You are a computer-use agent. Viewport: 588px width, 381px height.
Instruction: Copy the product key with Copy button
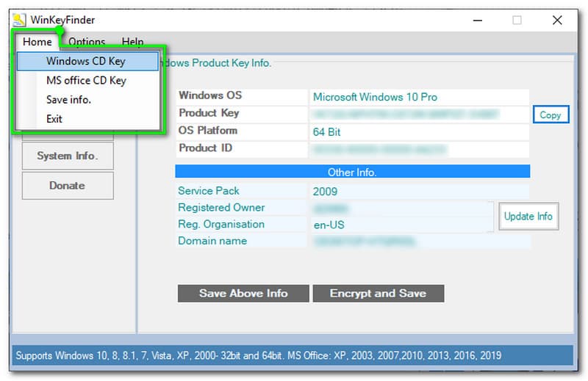pos(550,115)
